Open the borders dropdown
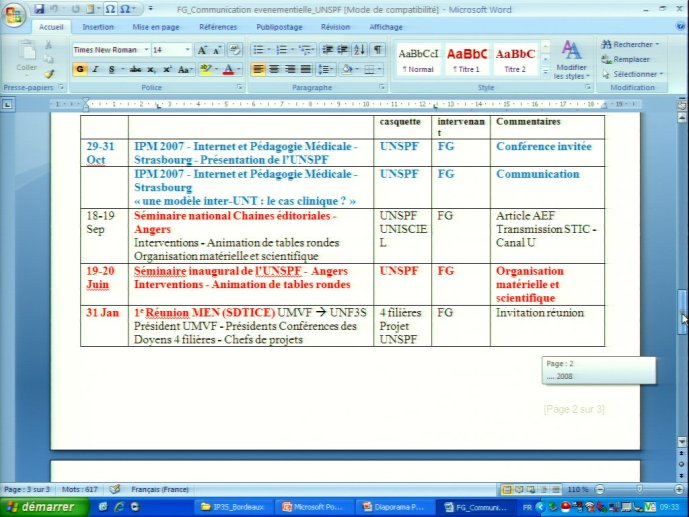The height and width of the screenshot is (517, 689). (379, 69)
